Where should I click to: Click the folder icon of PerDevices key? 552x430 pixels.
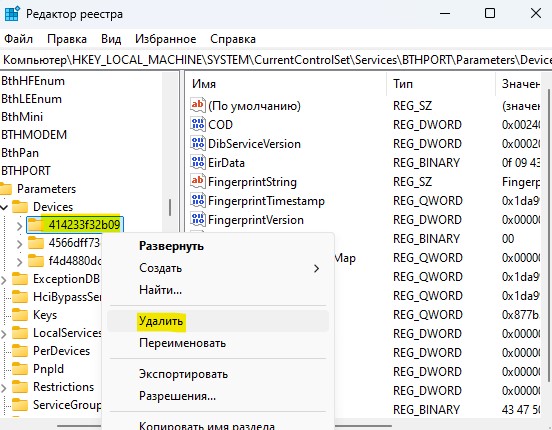20,351
